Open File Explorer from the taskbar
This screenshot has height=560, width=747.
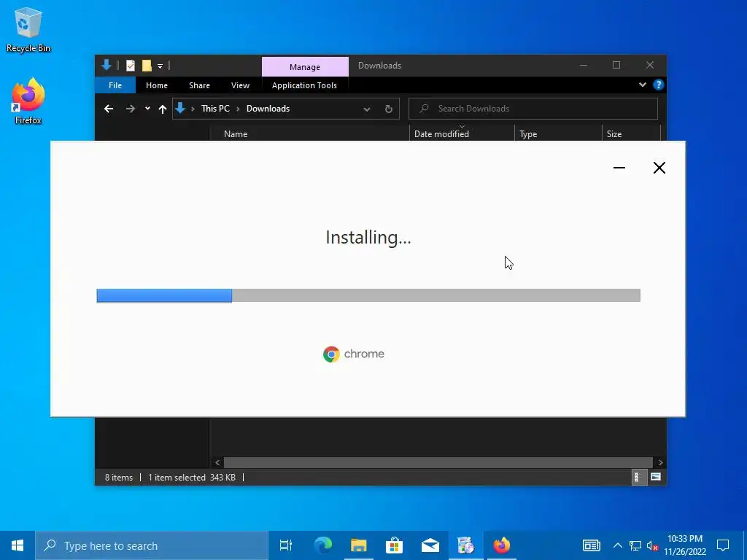click(359, 545)
